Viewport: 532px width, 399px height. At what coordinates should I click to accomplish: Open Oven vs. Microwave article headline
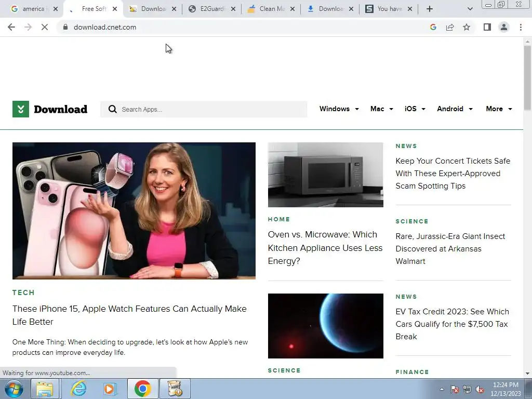[325, 248]
